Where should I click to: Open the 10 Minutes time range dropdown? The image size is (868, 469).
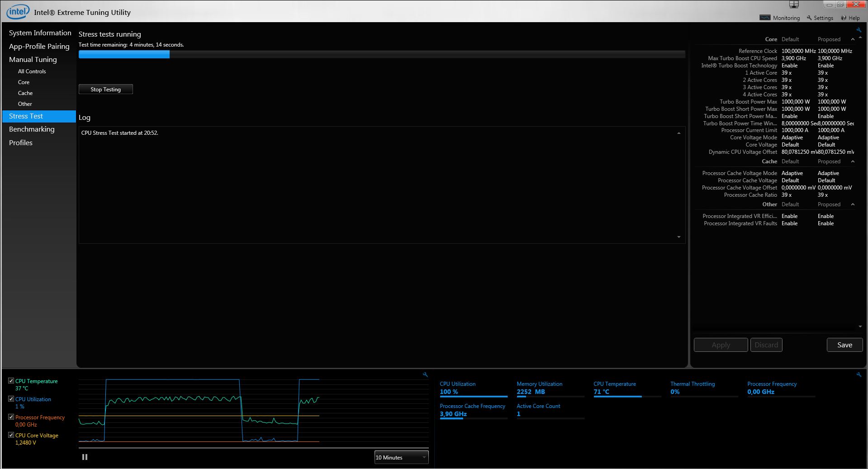click(x=401, y=457)
